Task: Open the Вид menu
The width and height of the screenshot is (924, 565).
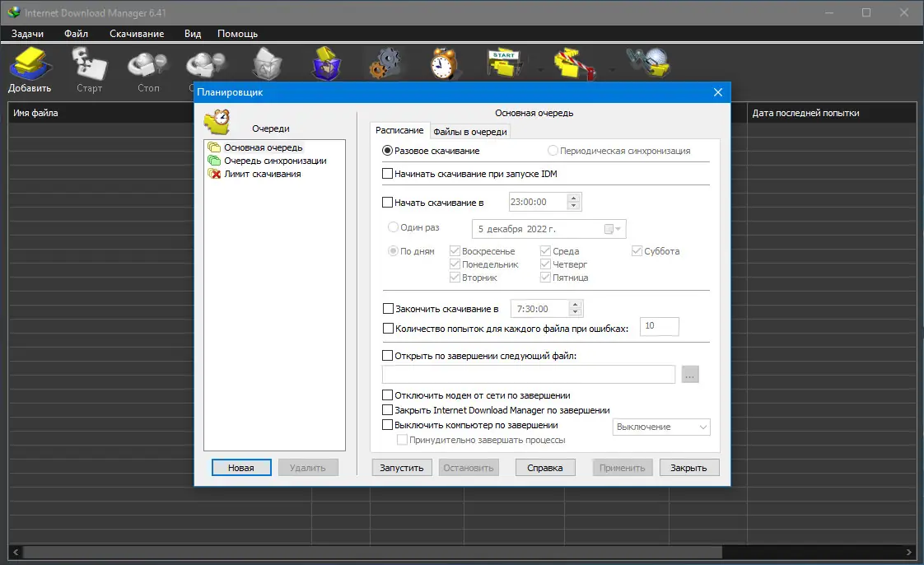Action: point(193,34)
